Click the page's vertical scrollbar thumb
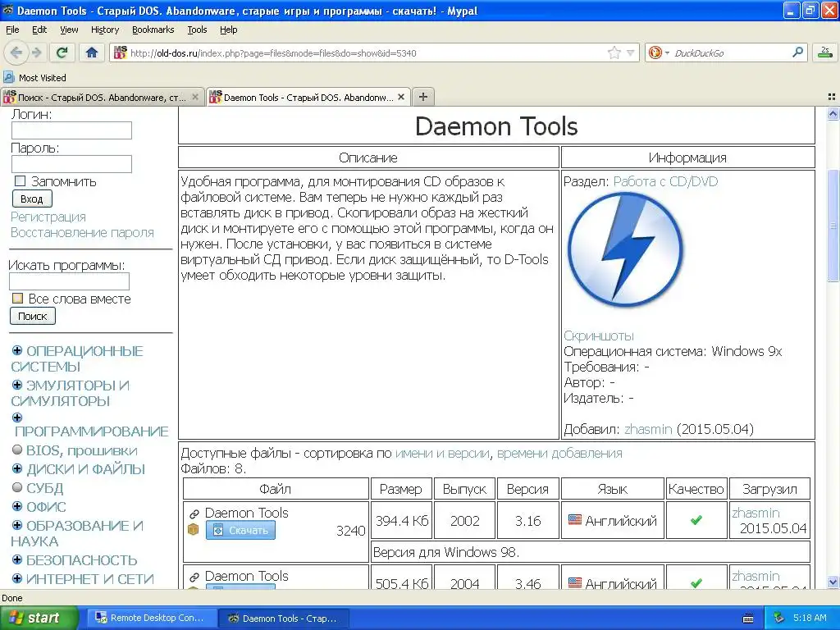The image size is (840, 630). pyautogui.click(x=833, y=225)
